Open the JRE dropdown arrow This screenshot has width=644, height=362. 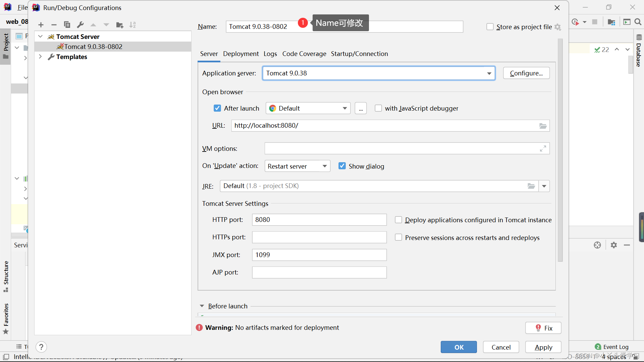click(x=544, y=186)
